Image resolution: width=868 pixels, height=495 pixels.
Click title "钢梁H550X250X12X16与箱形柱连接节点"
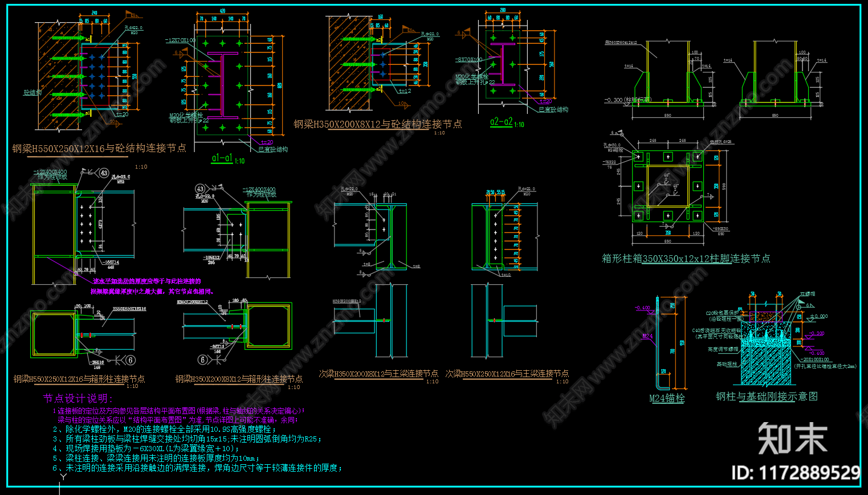79,379
